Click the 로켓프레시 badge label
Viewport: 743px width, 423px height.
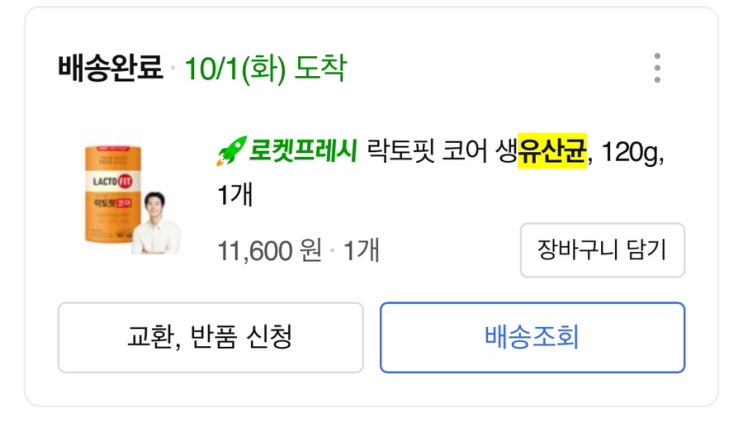(x=302, y=153)
